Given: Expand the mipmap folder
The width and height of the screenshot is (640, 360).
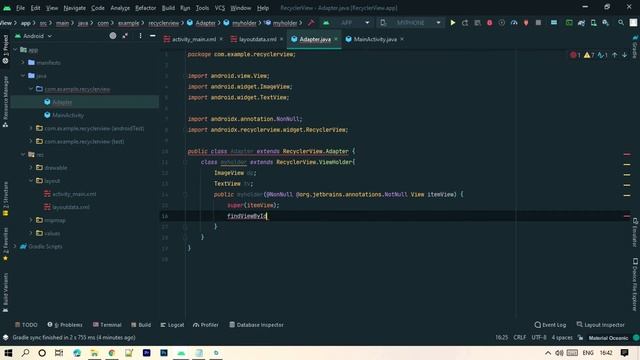Looking at the screenshot, I should 31,220.
